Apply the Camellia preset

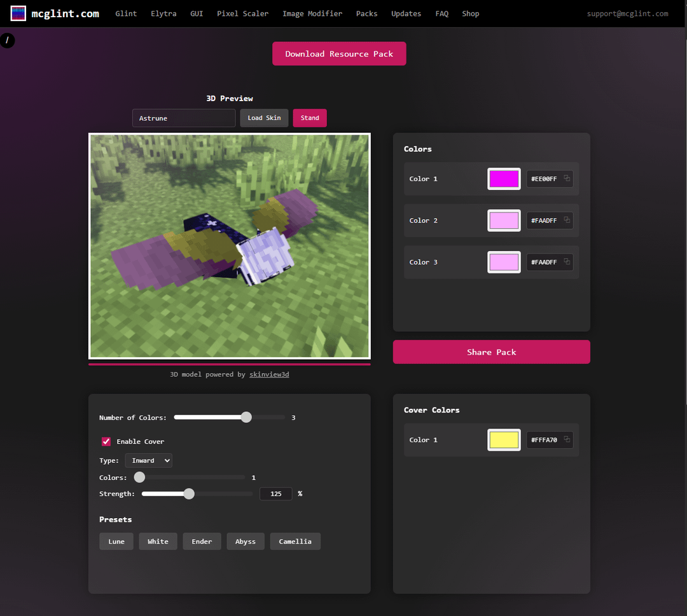(295, 542)
